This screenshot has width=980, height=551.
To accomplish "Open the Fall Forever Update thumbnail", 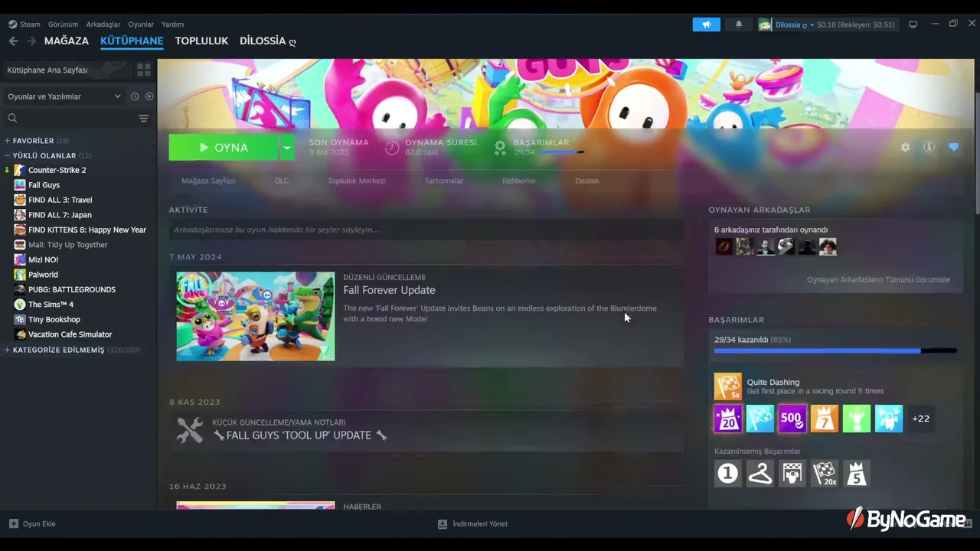I will 256,316.
